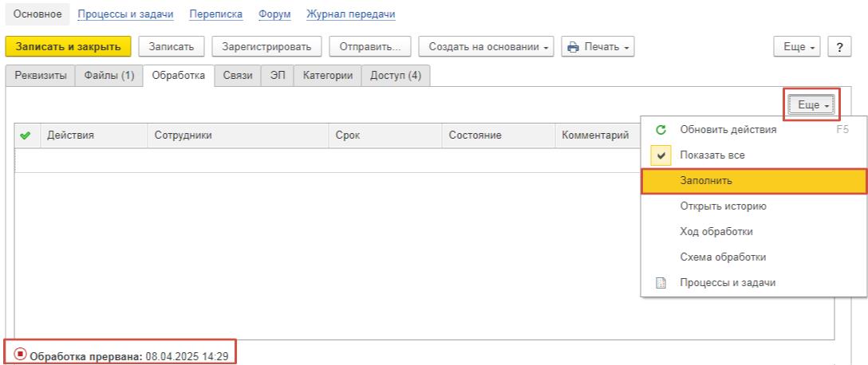Open help with the question mark button

tap(839, 47)
